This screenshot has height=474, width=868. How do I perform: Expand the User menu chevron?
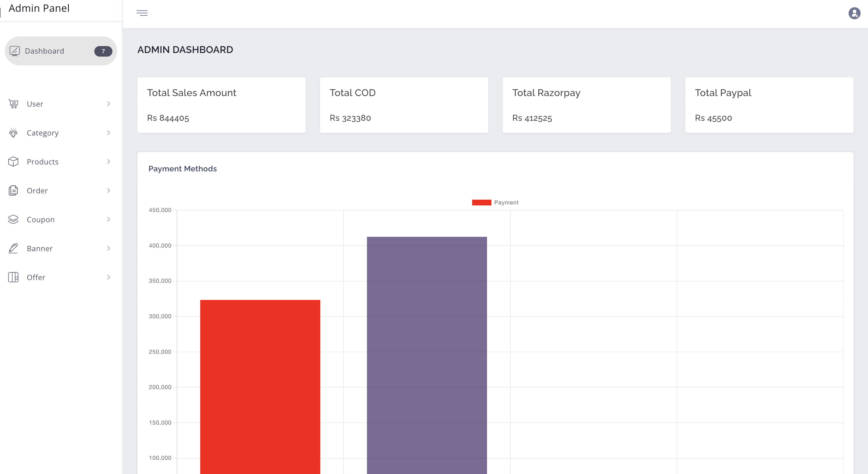[108, 104]
